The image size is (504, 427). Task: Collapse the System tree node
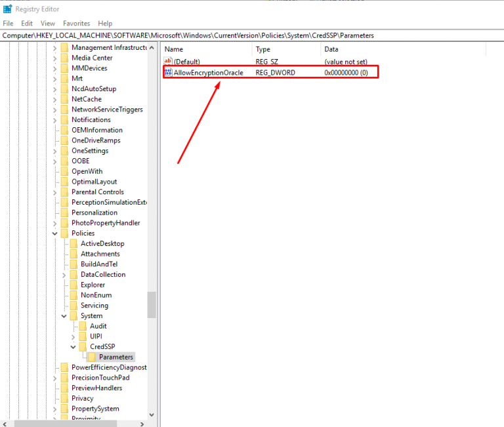click(x=64, y=315)
